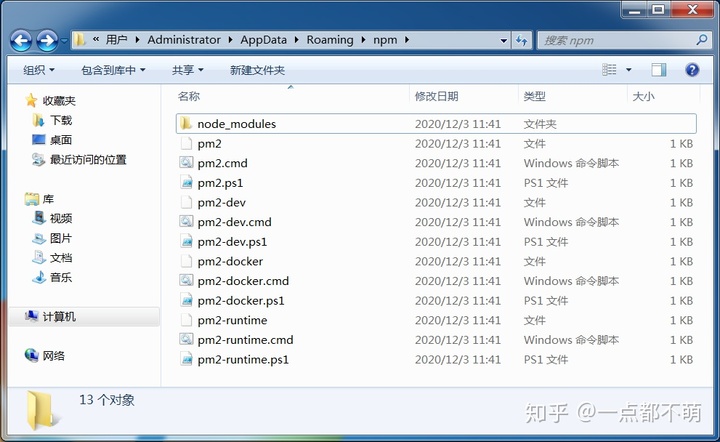Image resolution: width=720 pixels, height=442 pixels.
Task: Select Libraries (库) in the sidebar
Action: point(39,199)
